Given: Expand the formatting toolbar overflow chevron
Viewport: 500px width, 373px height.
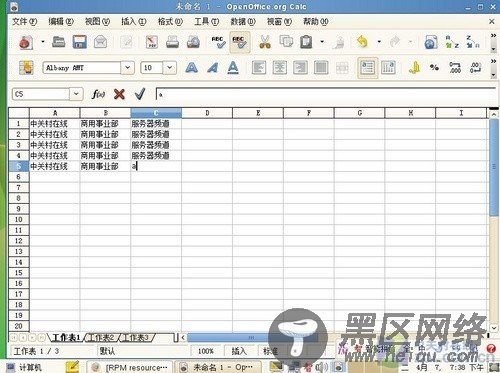Looking at the screenshot, I should [493, 61].
